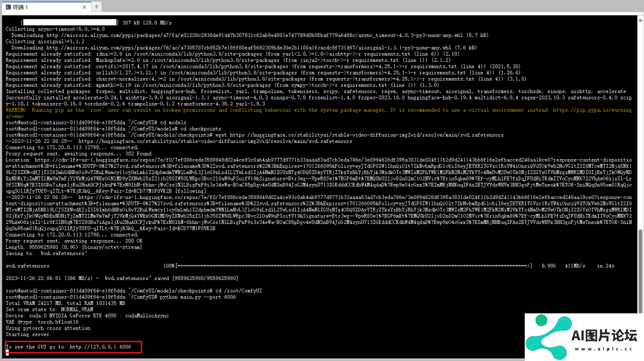
Task: Click the charset-normalizer requirement line
Action: (x=266, y=79)
